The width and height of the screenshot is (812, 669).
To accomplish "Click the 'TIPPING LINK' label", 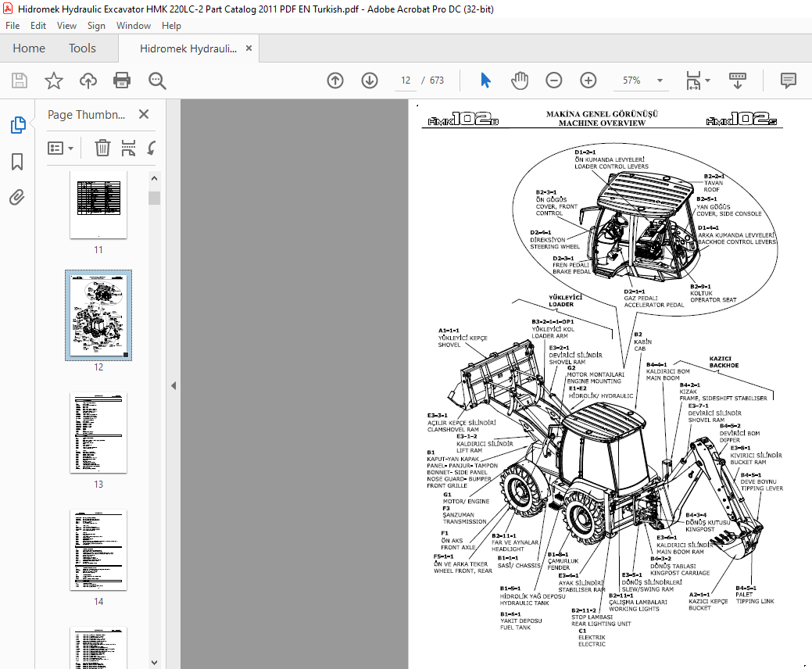I will pyautogui.click(x=755, y=601).
